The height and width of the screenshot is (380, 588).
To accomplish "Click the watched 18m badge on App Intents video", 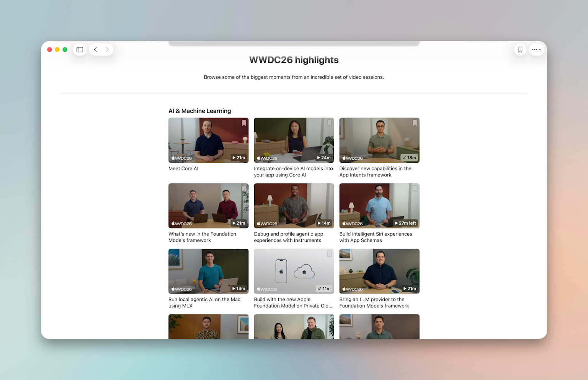I will click(409, 158).
